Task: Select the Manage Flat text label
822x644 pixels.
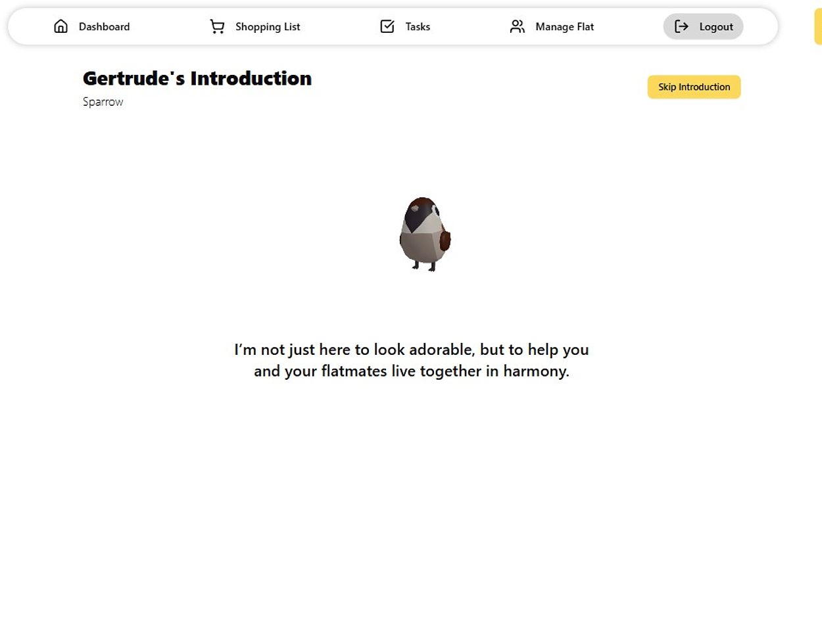Action: point(564,27)
